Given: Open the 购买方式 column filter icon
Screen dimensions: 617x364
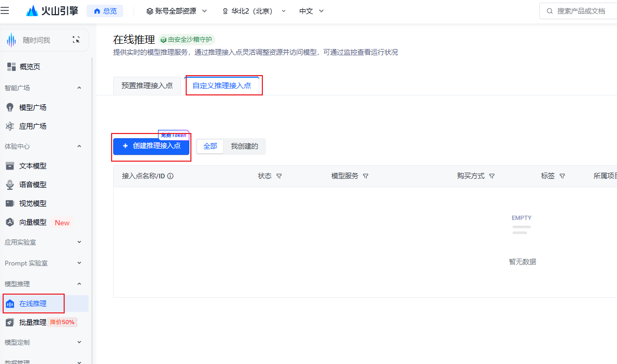Looking at the screenshot, I should pos(492,176).
